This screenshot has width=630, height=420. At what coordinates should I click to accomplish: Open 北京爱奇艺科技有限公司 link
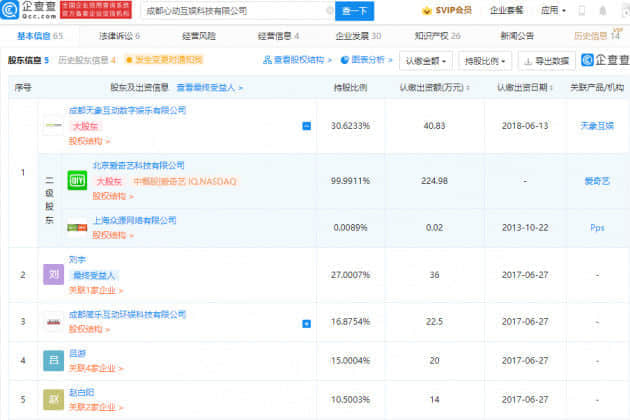138,165
